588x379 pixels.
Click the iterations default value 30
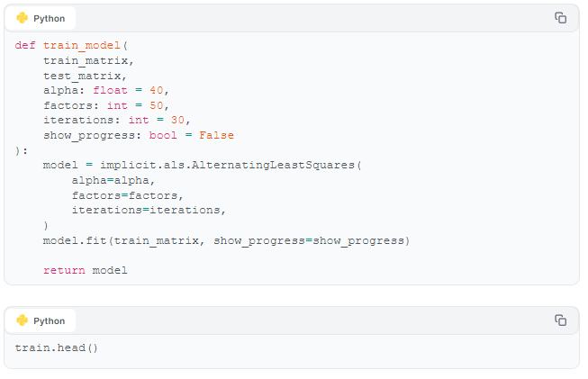pos(177,120)
